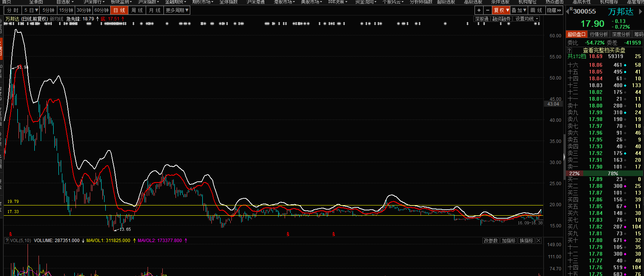Click the magenta diamond in the 17.88 bid row
This screenshot has height=276, width=644.
coord(625,186)
